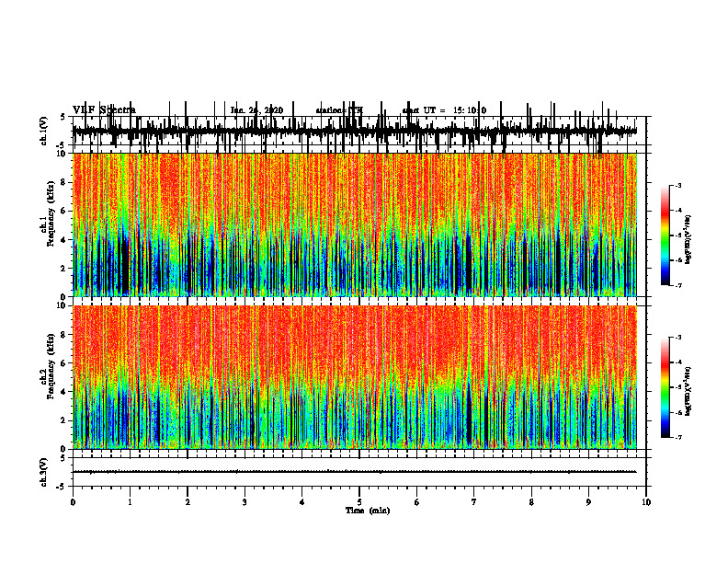Viewport: 728px width, 563px height.
Task: Click time axis tick label '6'
Action: 417,502
